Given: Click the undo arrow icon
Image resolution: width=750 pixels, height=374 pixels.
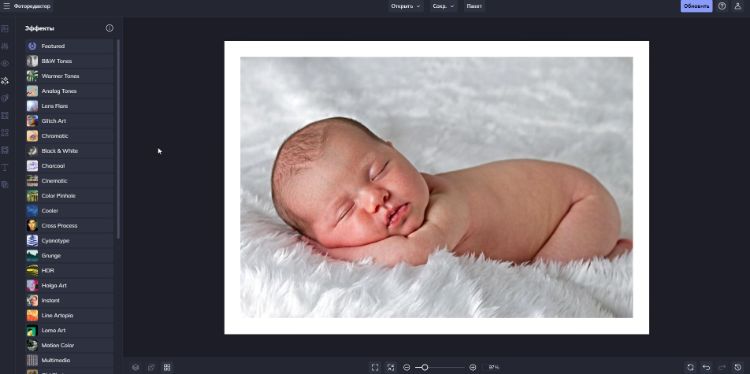Looking at the screenshot, I should click(x=706, y=367).
